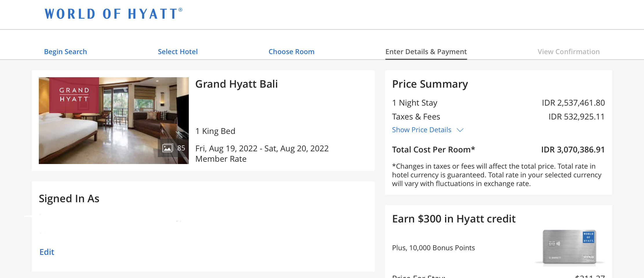
Task: Select Enter Details & Payment step
Action: (426, 51)
